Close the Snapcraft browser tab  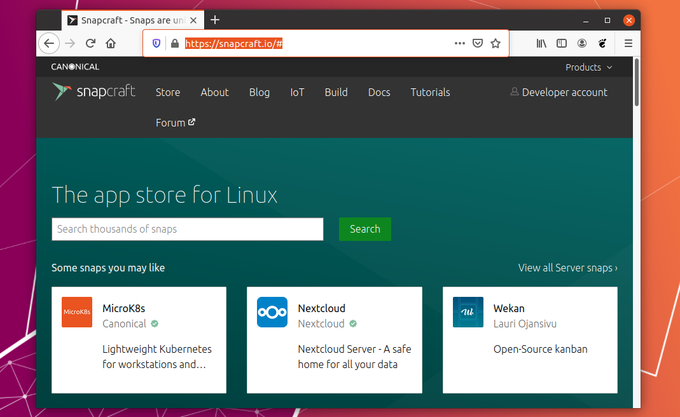(193, 20)
